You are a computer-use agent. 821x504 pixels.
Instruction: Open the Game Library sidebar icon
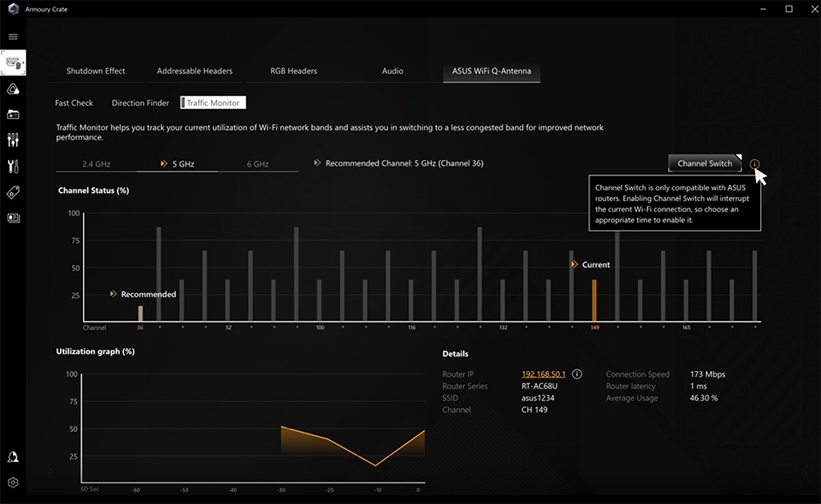[13, 115]
